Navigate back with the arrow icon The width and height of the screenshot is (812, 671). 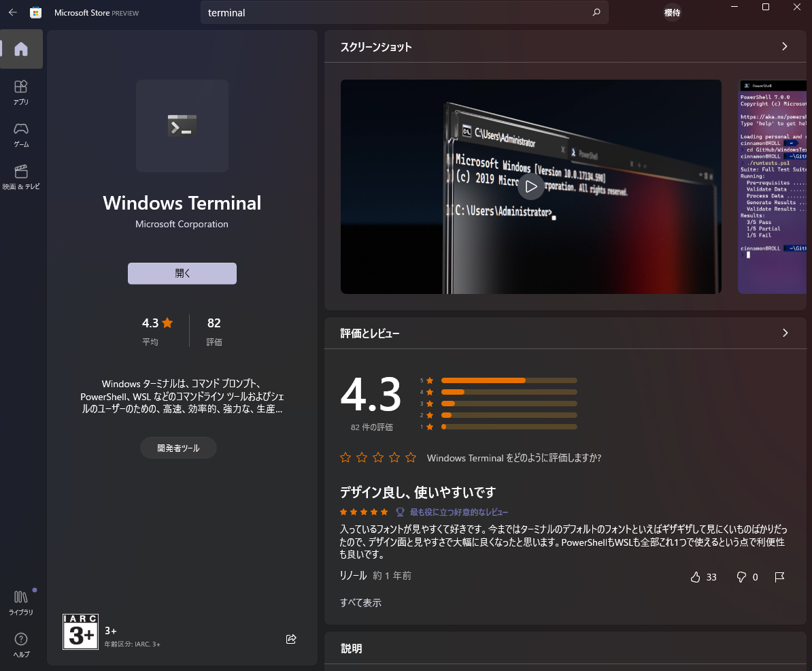pyautogui.click(x=12, y=12)
